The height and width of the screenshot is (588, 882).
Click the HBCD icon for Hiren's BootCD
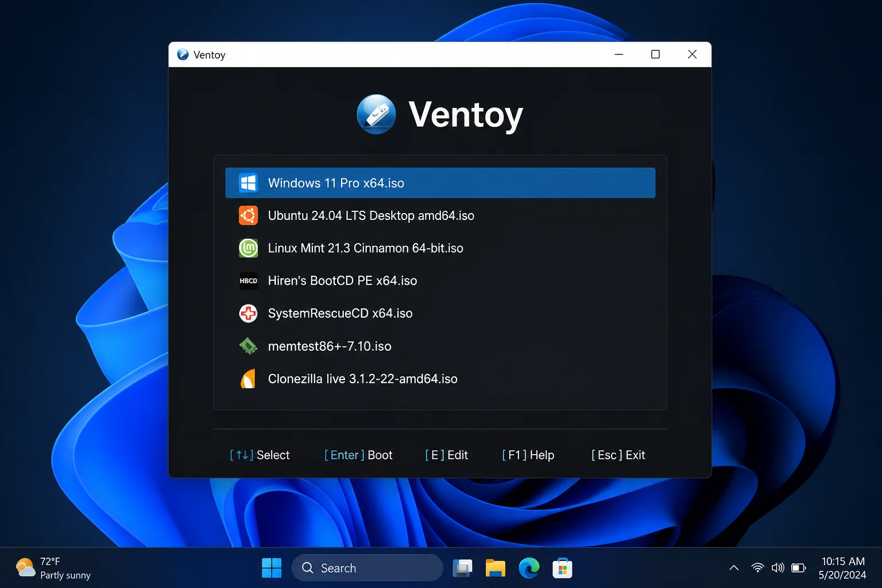tap(248, 281)
